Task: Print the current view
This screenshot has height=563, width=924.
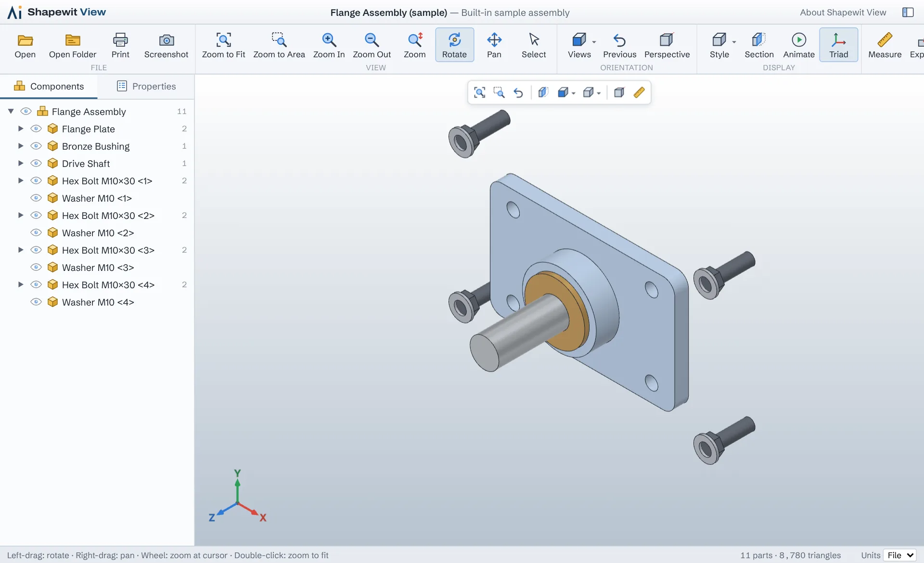Action: 120,45
